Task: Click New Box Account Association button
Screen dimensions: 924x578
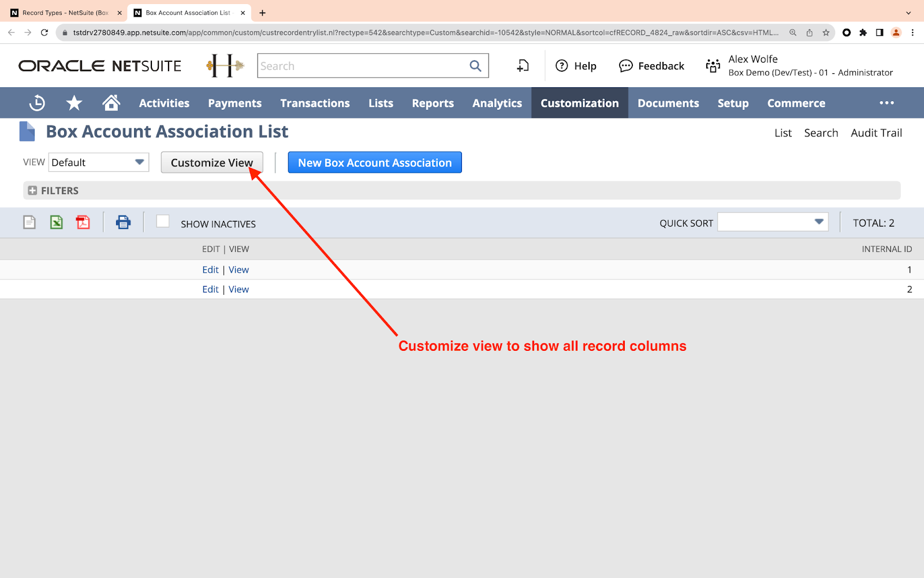Action: pos(375,162)
